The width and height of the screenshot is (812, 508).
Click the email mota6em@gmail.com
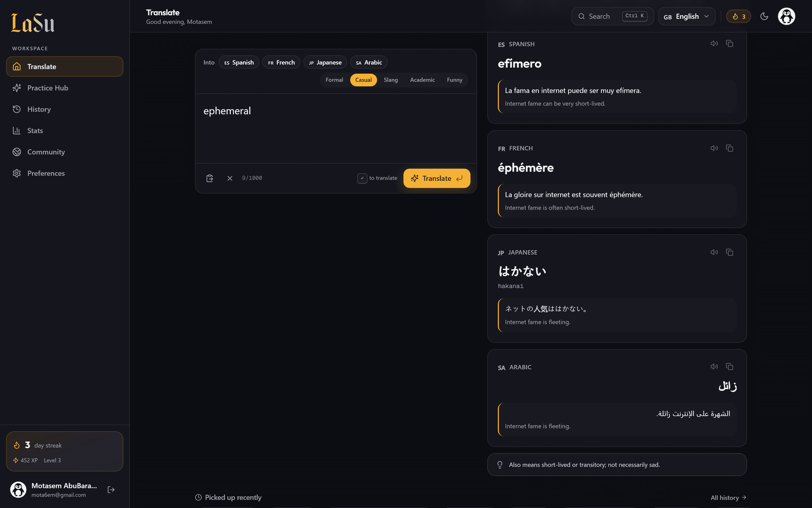tap(59, 495)
